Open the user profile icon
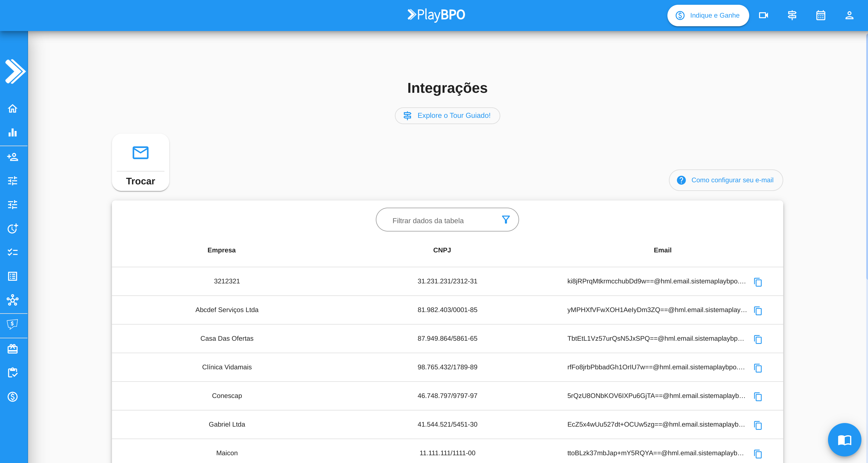The height and width of the screenshot is (463, 868). pos(849,16)
